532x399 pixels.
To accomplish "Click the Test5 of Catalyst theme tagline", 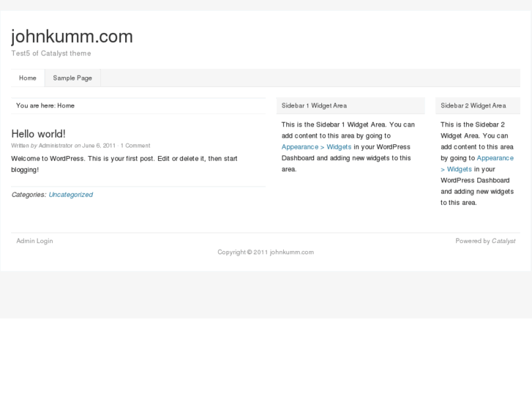I will (51, 53).
